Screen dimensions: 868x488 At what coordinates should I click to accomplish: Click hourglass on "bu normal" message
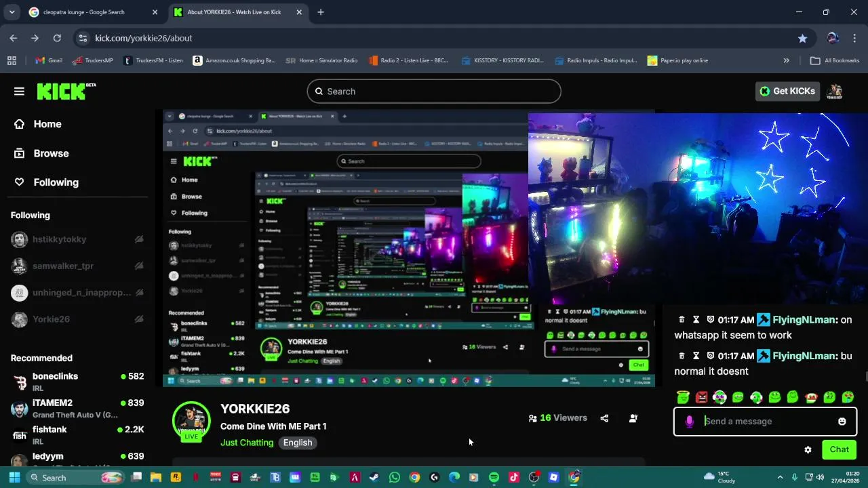coord(696,356)
